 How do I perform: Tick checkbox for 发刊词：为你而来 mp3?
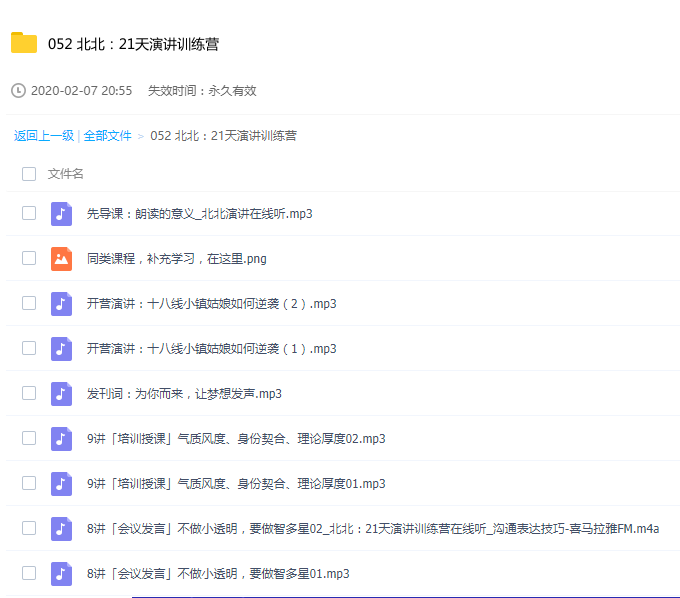[29, 393]
